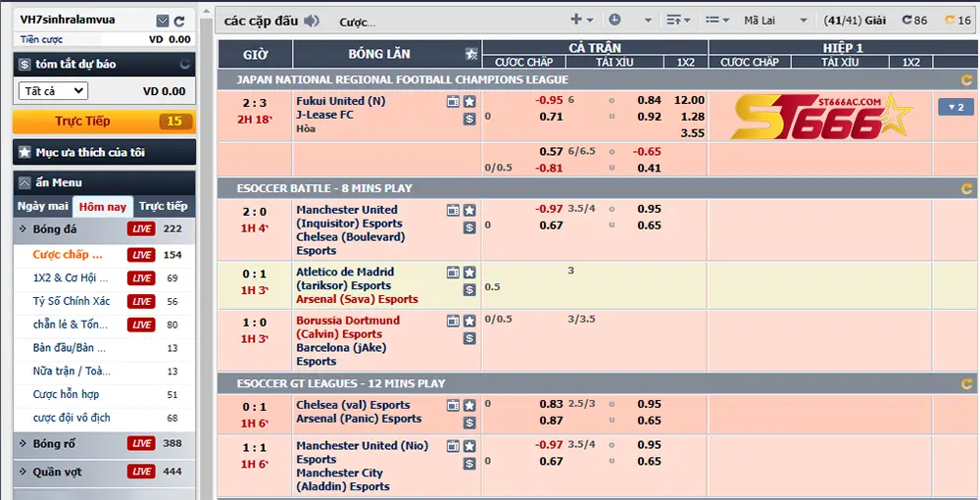Switch to the sidebar Trực tiếp tab
This screenshot has height=500, width=980.
click(x=163, y=206)
